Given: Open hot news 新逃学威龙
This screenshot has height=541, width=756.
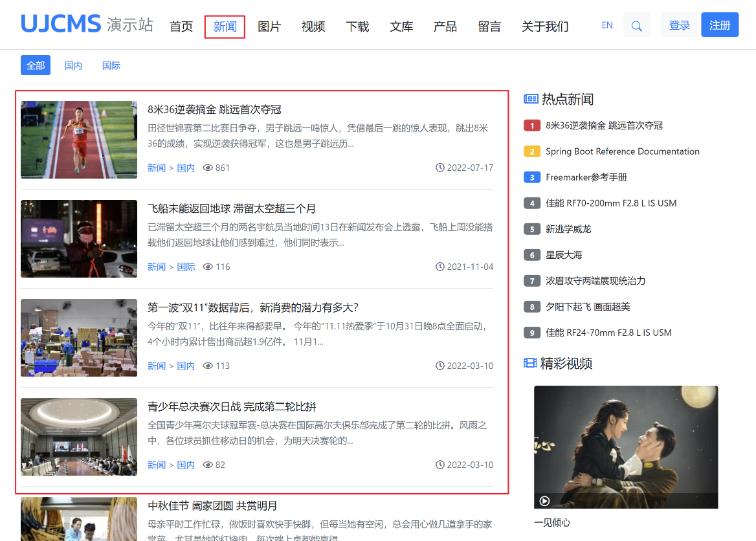Looking at the screenshot, I should coord(568,229).
